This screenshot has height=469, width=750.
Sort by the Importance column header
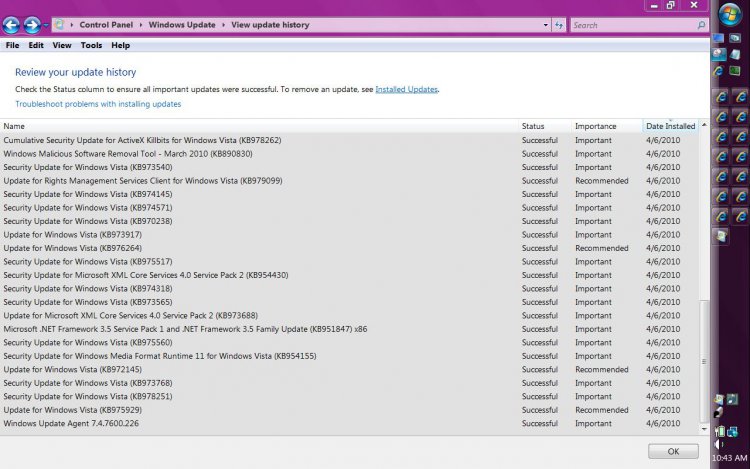[x=607, y=126]
